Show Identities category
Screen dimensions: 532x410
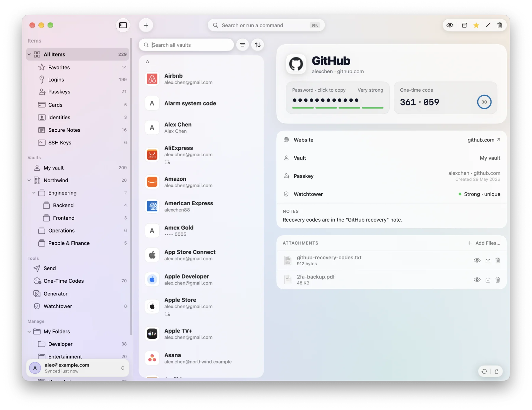(x=78, y=117)
